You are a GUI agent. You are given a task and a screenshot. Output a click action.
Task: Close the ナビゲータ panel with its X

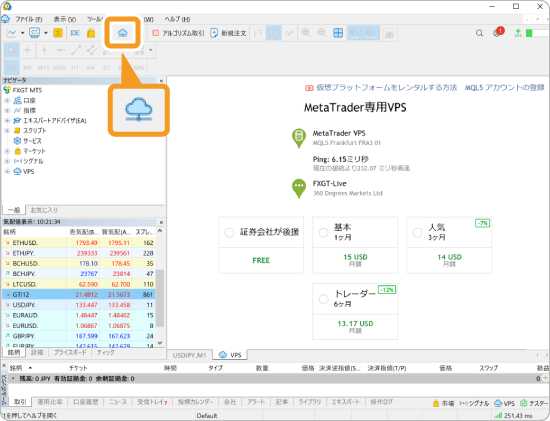point(161,81)
